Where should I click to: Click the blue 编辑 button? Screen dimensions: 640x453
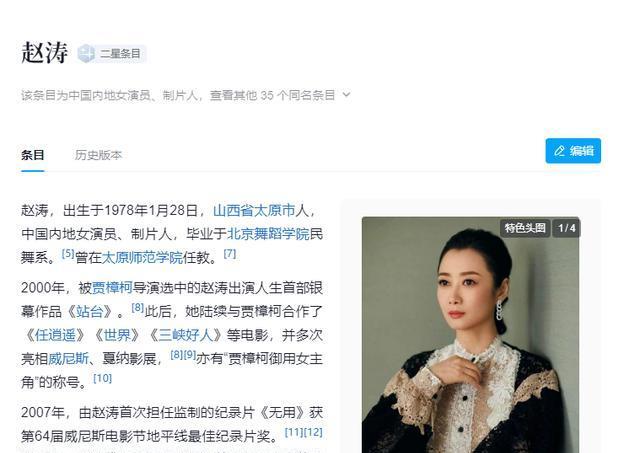pos(573,151)
